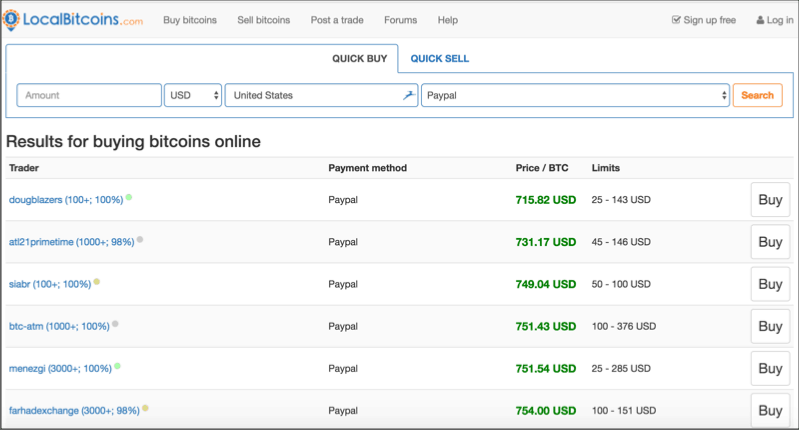Switch to the QUICK SELL tab
Viewport: 799px width, 430px height.
(x=439, y=59)
